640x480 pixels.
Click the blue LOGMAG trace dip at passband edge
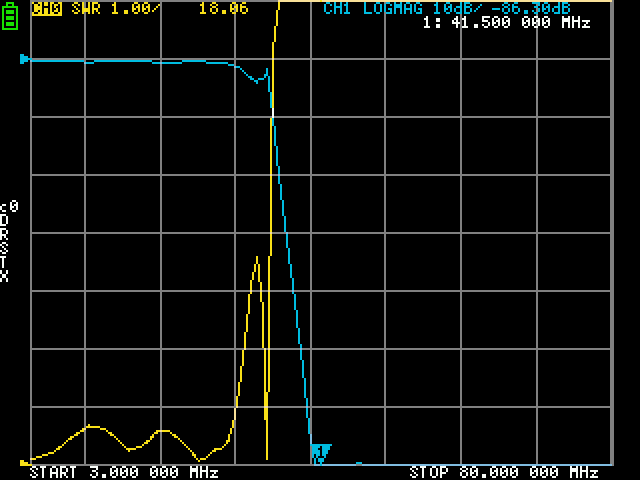(x=258, y=82)
